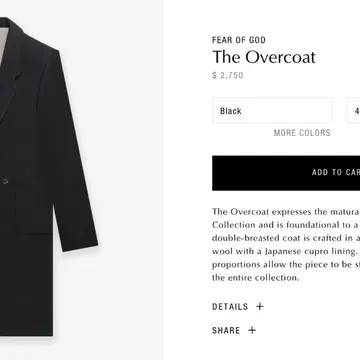Click the coat's lower hem in the photo
The width and height of the screenshot is (360, 360).
coord(27,332)
